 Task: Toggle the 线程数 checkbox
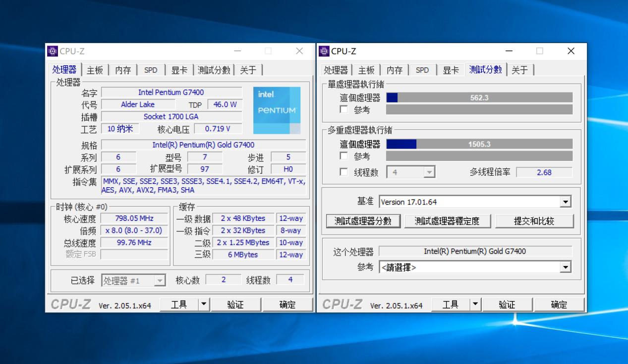point(344,172)
